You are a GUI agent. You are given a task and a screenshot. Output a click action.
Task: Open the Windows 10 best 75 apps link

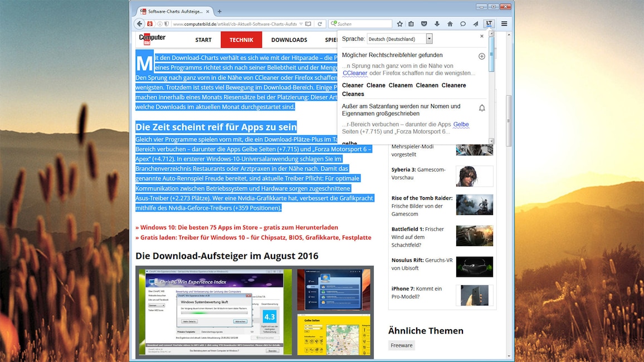coord(236,227)
